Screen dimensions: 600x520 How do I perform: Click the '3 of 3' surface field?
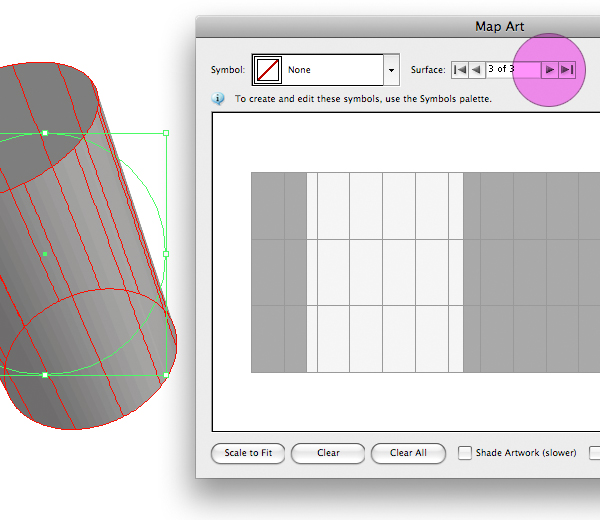coord(513,70)
